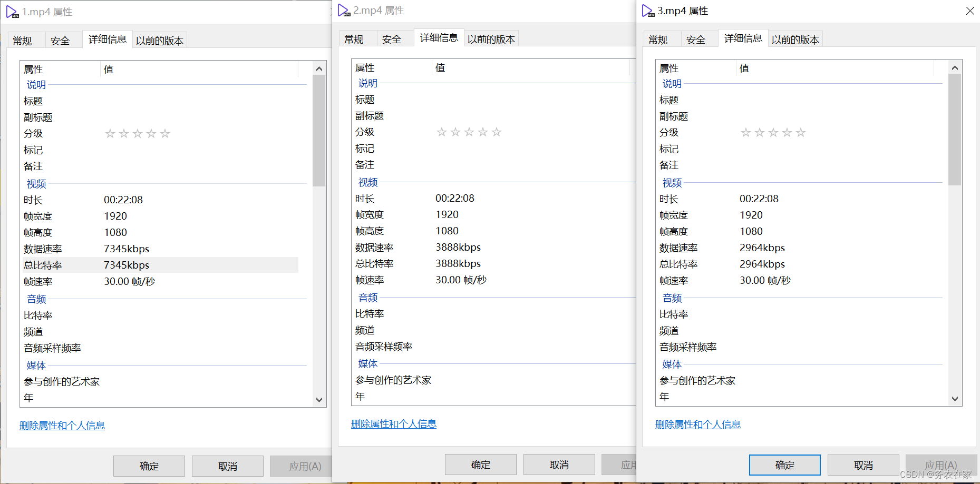Click 帧高度 1080 value in 3.mp4 window

point(751,231)
